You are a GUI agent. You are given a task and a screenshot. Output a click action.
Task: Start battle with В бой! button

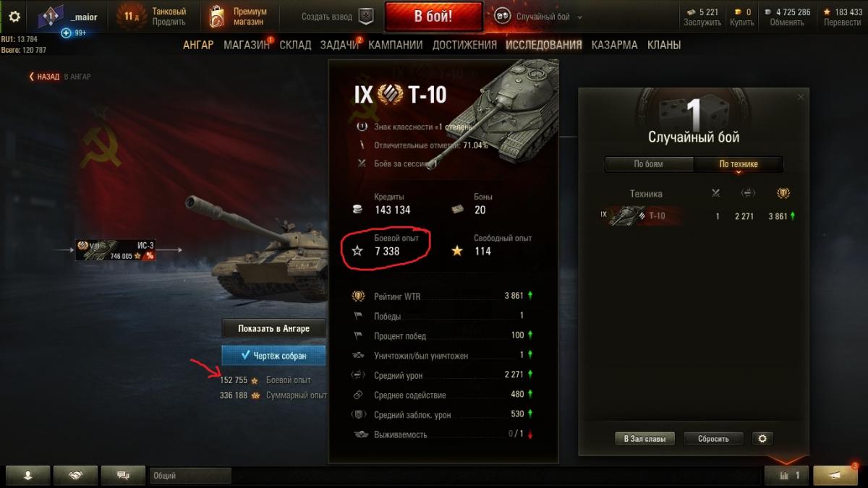(x=433, y=17)
